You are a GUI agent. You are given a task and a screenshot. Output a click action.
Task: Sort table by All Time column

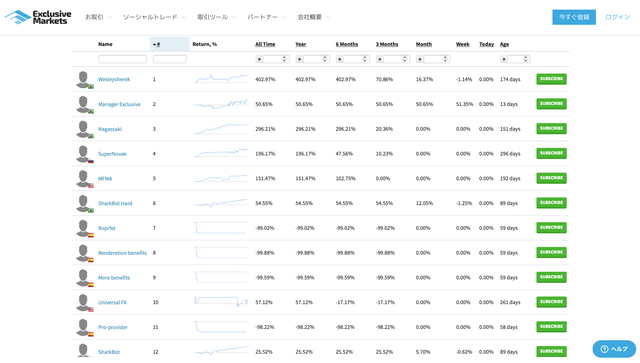click(x=265, y=44)
